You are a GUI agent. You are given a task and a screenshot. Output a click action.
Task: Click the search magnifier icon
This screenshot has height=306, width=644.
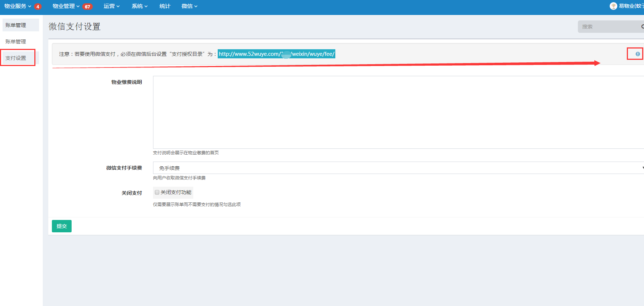(x=642, y=27)
